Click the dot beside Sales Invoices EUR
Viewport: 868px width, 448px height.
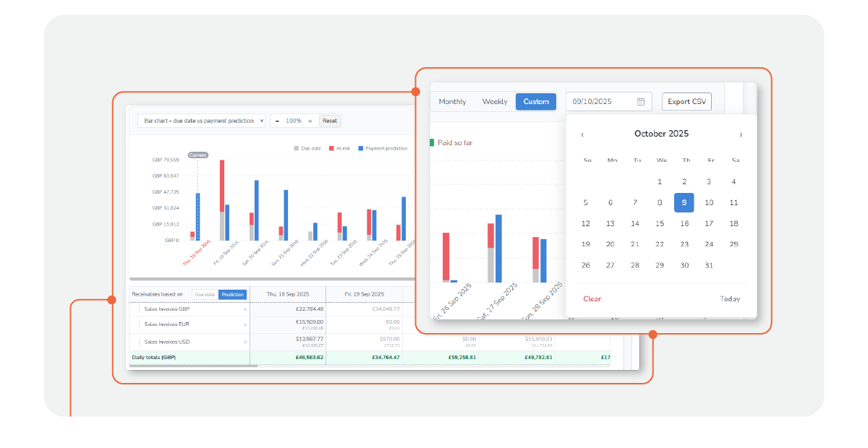pyautogui.click(x=245, y=325)
